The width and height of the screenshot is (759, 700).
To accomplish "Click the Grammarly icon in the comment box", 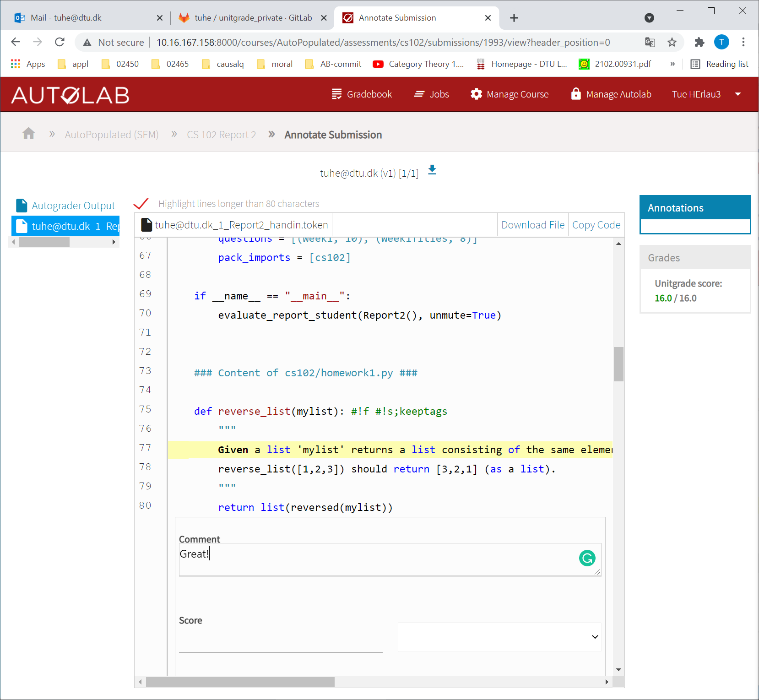I will 587,558.
